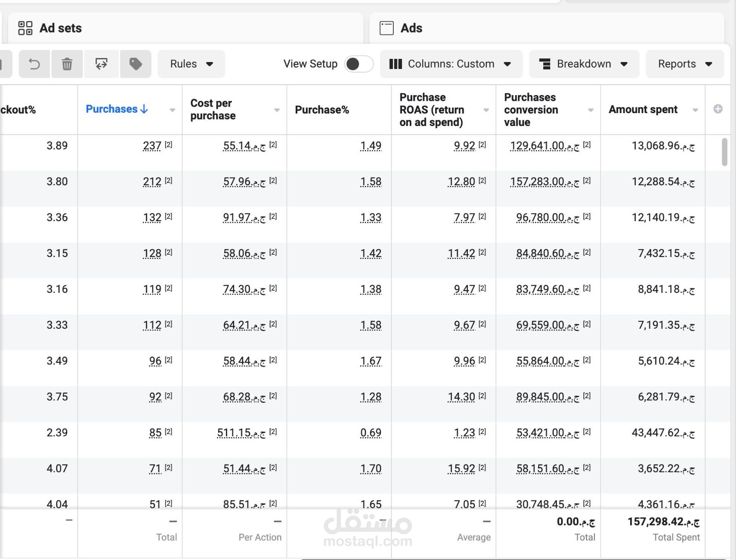Viewport: 736px width, 560px height.
Task: Open the Reports dropdown menu
Action: tap(684, 64)
